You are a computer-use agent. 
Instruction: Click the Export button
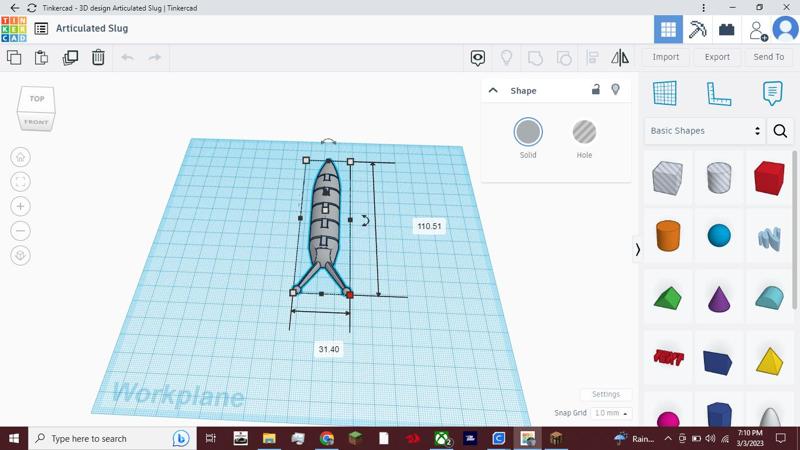[x=717, y=57]
